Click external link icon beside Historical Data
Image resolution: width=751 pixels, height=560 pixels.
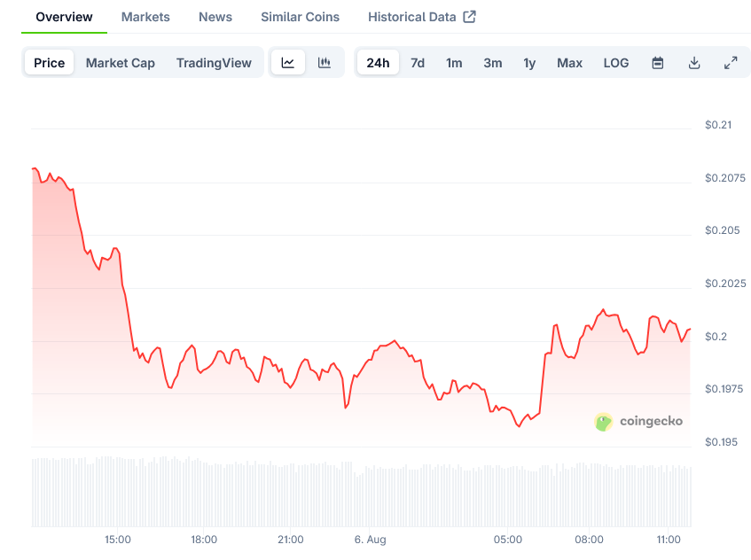(x=470, y=17)
